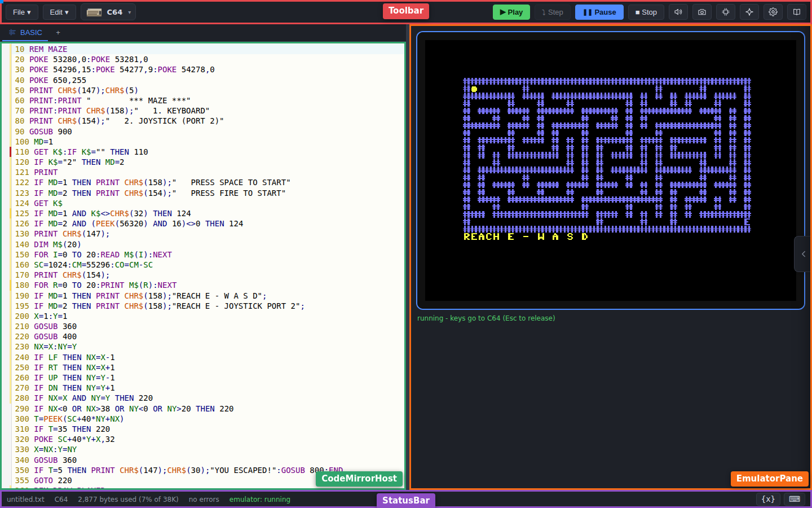Image resolution: width=812 pixels, height=508 pixels.
Task: Click the line '310 IF T=35 THEN 220'
Action: click(209, 429)
